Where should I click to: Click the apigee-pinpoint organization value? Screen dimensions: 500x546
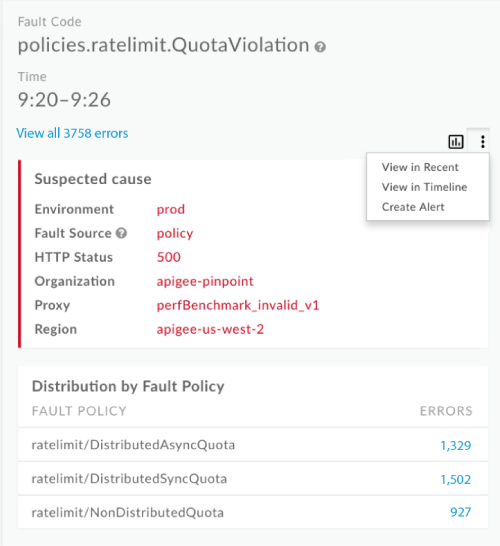click(x=205, y=281)
